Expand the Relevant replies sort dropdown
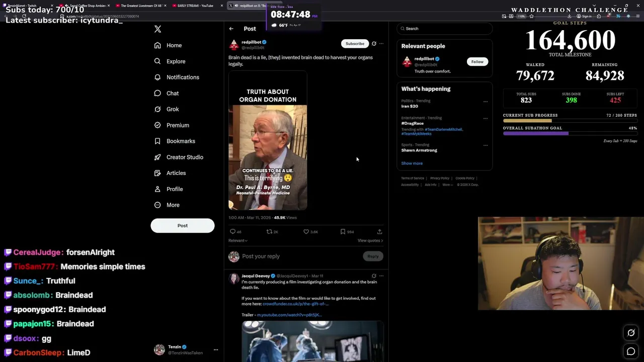The width and height of the screenshot is (644, 362). tap(238, 241)
